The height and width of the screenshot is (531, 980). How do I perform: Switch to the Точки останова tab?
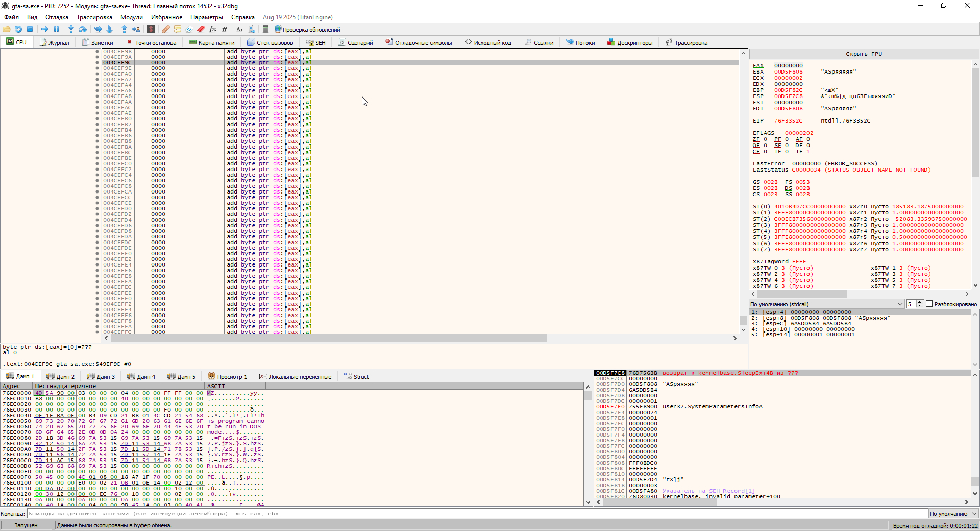(152, 42)
